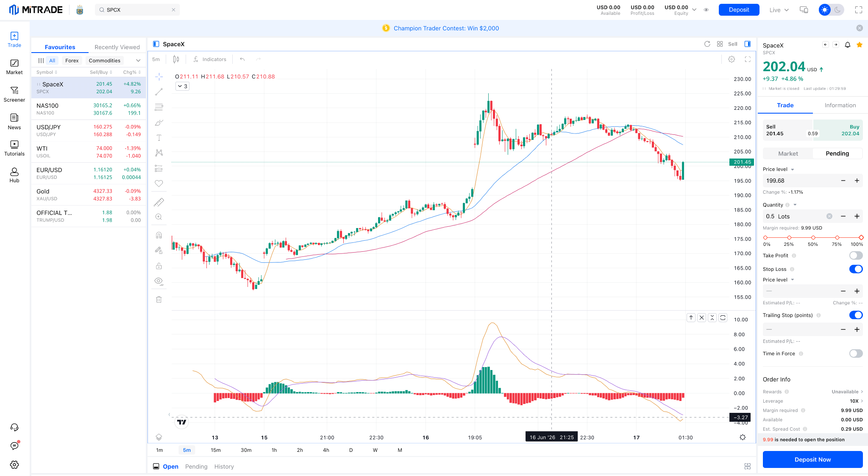Viewport: 868px width, 476px height.
Task: Add to favourites with the heart tool
Action: tap(159, 184)
